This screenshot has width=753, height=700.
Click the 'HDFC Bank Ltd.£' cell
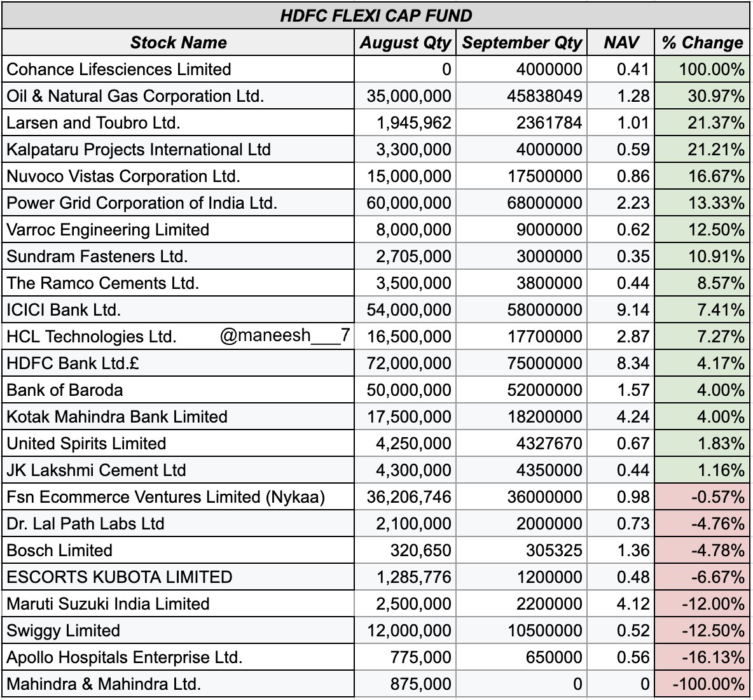[178, 363]
